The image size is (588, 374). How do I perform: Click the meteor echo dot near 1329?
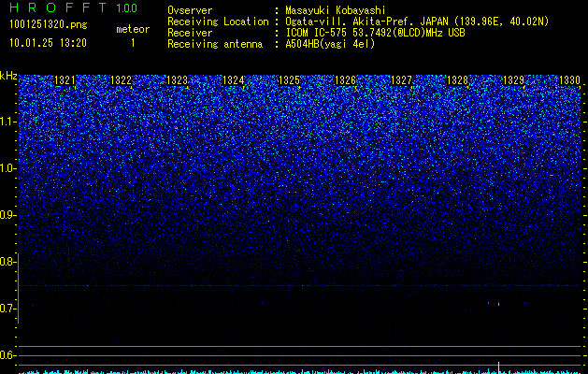(498, 304)
